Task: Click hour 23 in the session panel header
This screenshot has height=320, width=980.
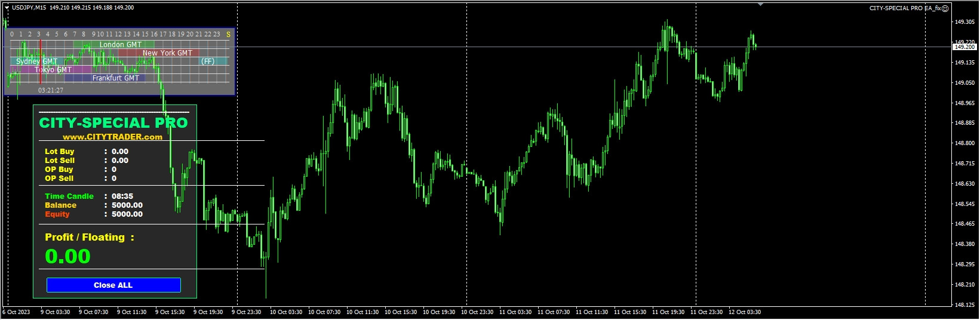Action: click(217, 35)
